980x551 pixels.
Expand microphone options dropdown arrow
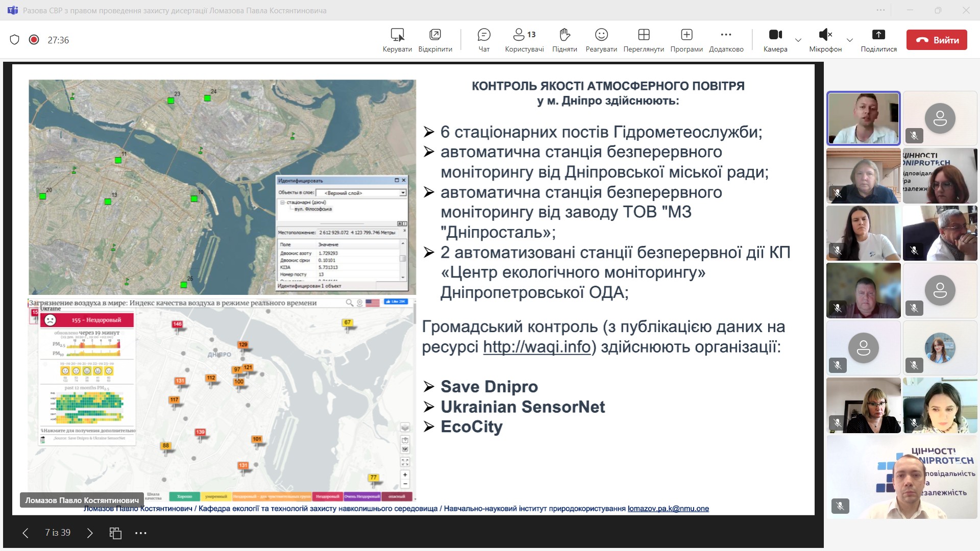click(850, 40)
